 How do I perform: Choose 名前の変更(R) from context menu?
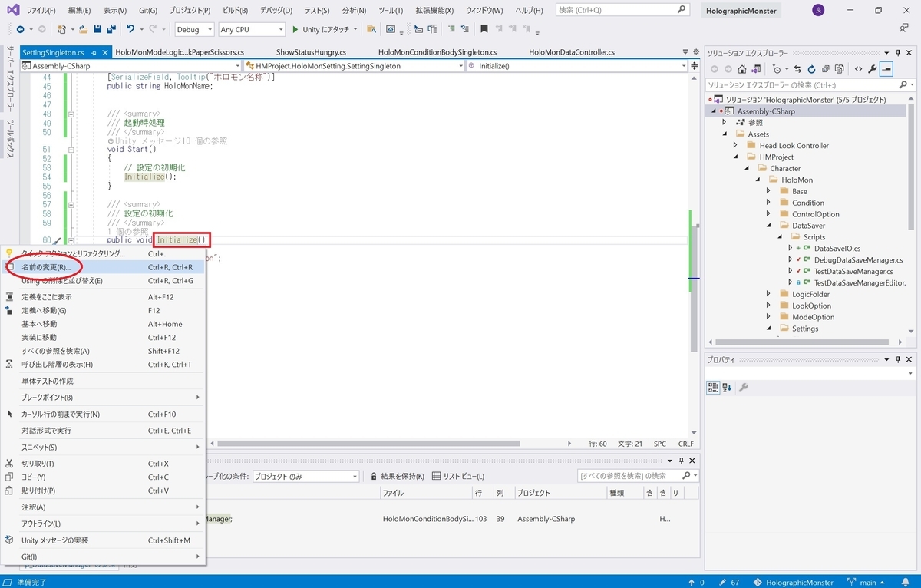pos(104,267)
